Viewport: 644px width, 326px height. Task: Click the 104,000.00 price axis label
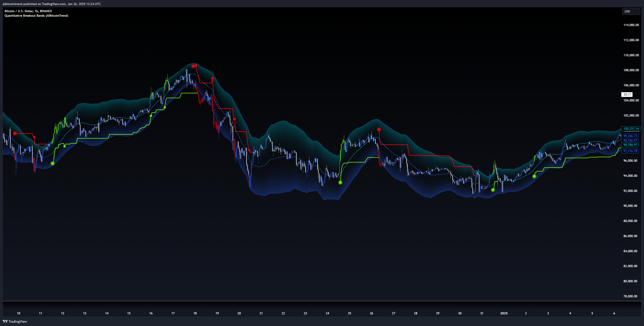click(x=631, y=100)
